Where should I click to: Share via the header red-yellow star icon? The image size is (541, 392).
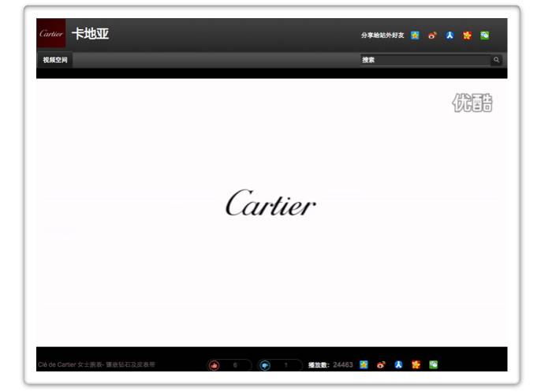click(x=467, y=35)
